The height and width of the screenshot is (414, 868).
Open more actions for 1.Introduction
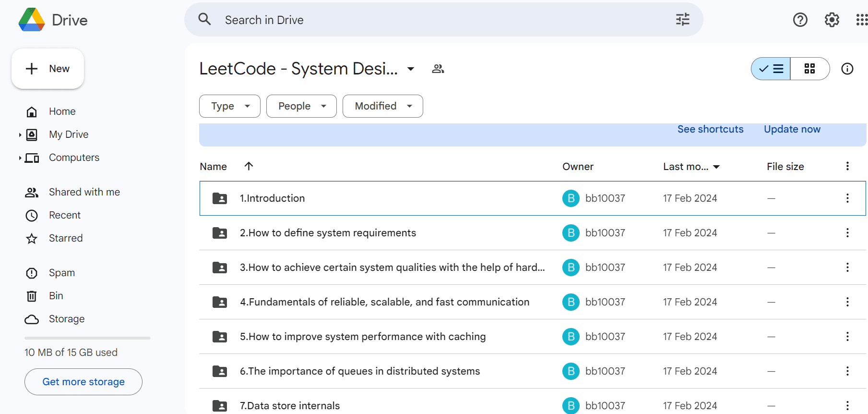point(847,198)
